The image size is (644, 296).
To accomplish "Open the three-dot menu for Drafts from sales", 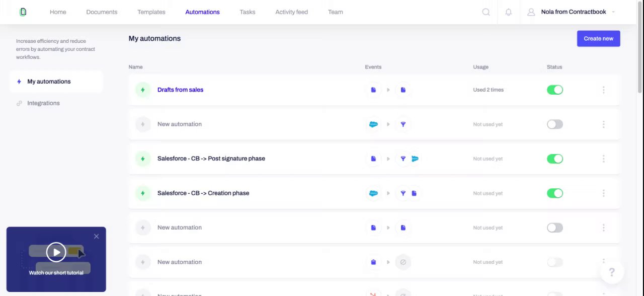I will tap(603, 90).
